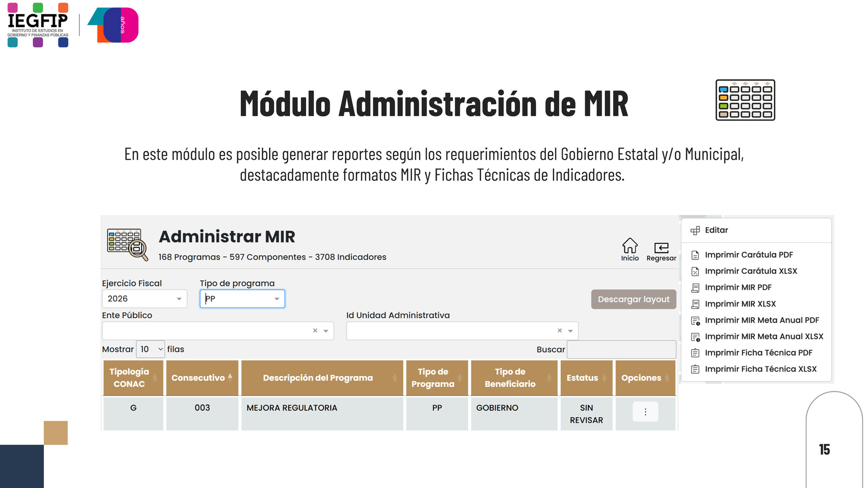The height and width of the screenshot is (488, 868).
Task: Click the Imprimir Ficha Técnica PDF icon
Action: pos(695,353)
